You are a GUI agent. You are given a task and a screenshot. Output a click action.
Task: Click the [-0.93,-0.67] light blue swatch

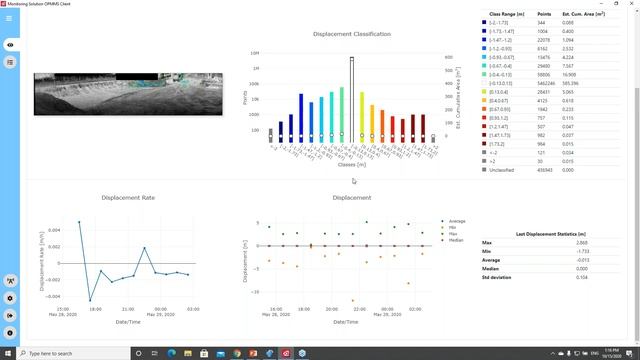[484, 57]
